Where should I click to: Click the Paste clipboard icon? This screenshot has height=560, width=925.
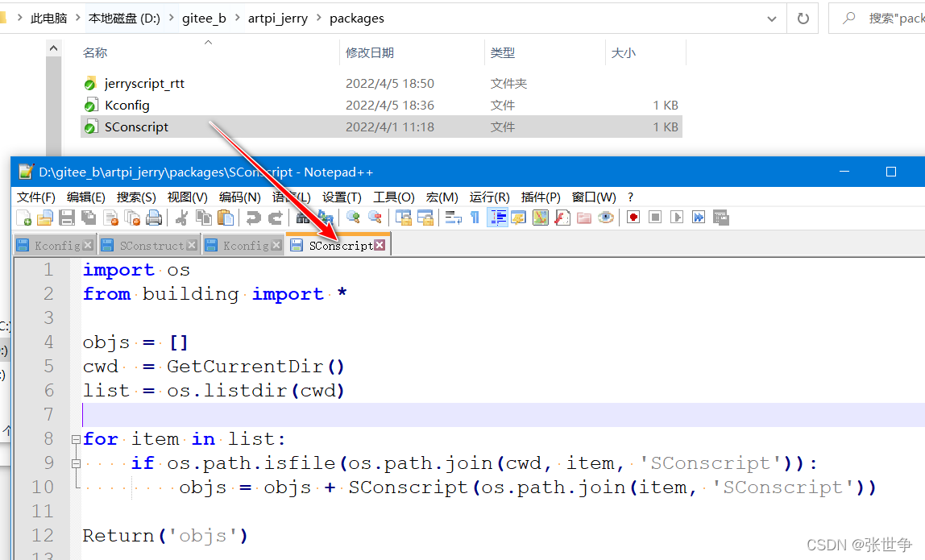click(x=226, y=218)
